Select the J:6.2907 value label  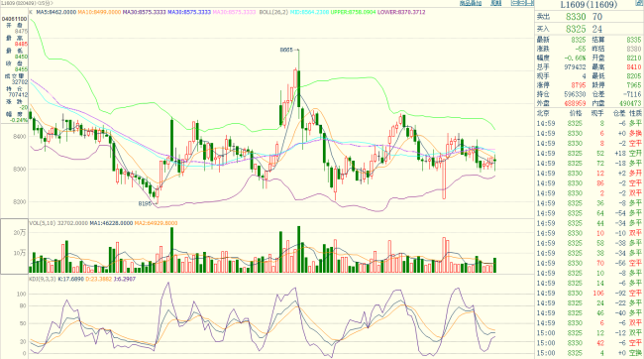pyautogui.click(x=125, y=279)
